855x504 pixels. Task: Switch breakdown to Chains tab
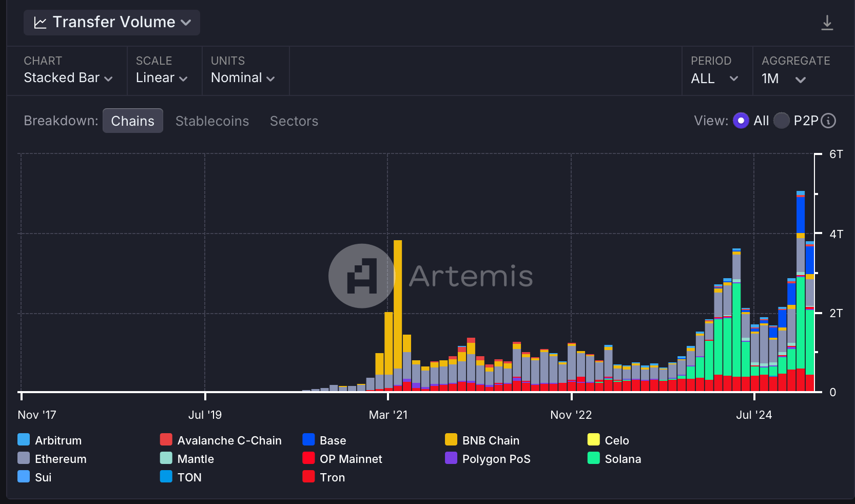133,121
